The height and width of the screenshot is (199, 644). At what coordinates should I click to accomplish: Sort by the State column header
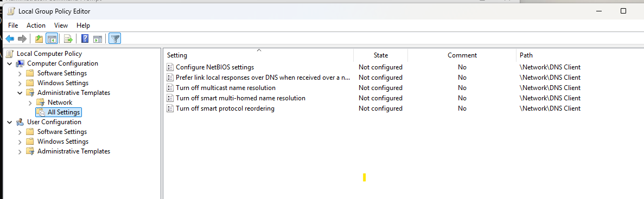381,55
